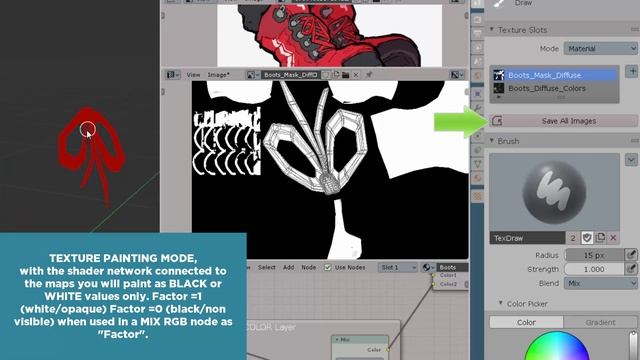Open the Mode Material dropdown
The image size is (640, 360).
(600, 49)
